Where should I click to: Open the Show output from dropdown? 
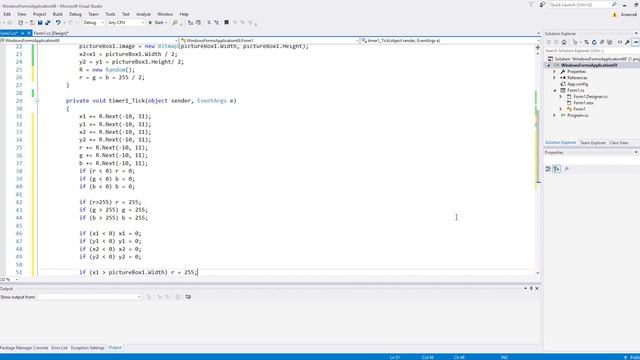[89, 297]
